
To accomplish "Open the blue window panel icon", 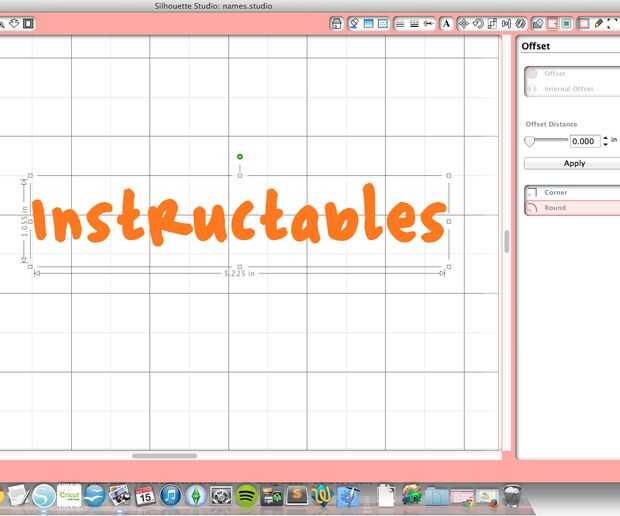I will (x=368, y=24).
